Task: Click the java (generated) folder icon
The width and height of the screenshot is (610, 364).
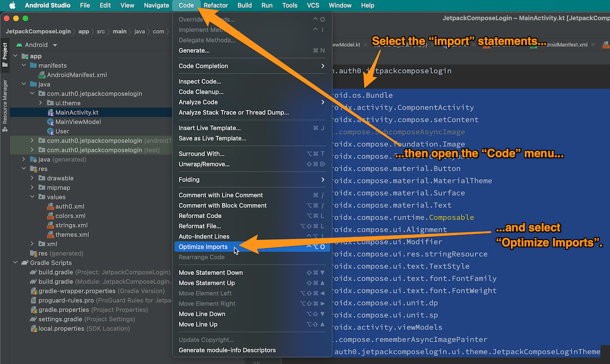Action: click(x=34, y=159)
